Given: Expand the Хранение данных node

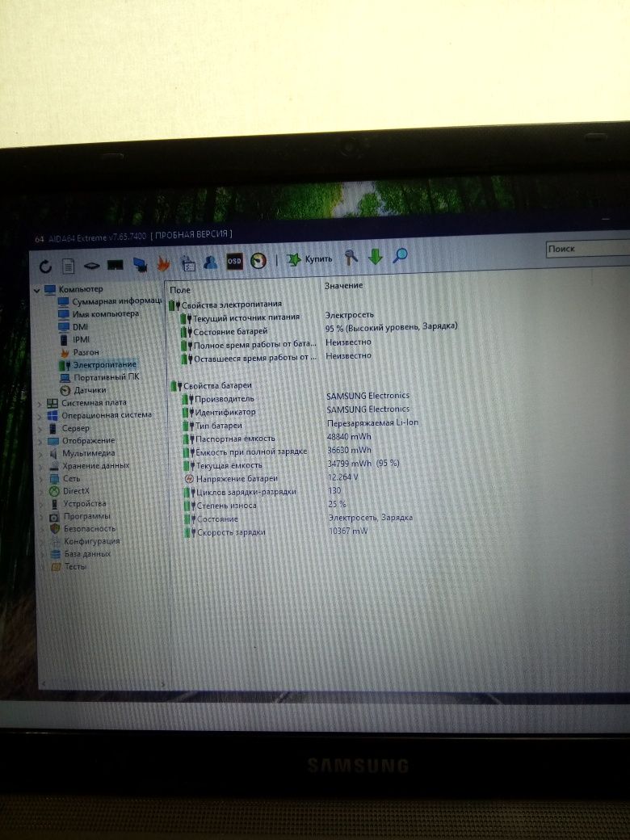Looking at the screenshot, I should (40, 467).
